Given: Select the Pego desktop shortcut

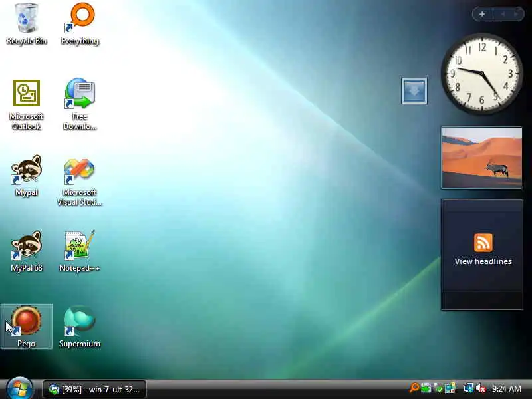Looking at the screenshot, I should pos(27,327).
